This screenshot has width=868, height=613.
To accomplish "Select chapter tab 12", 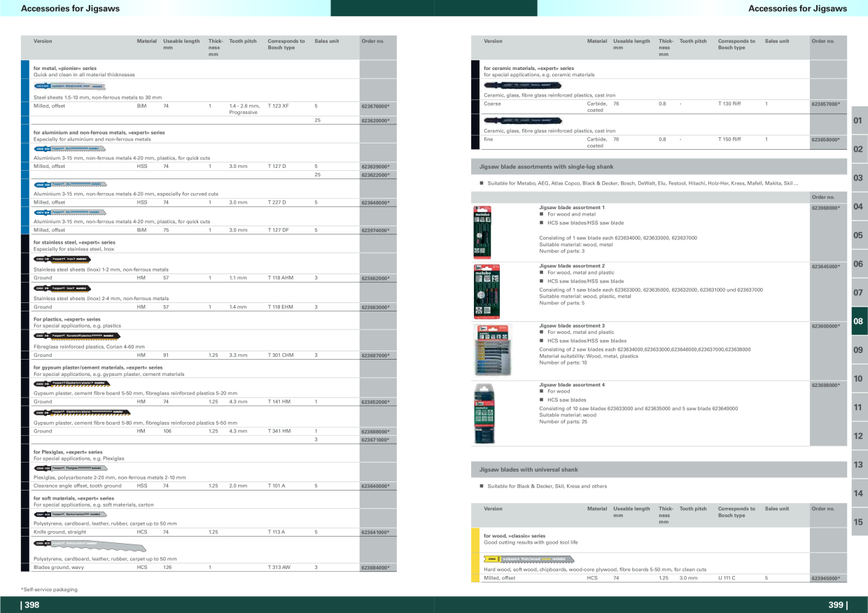I will pyautogui.click(x=858, y=436).
